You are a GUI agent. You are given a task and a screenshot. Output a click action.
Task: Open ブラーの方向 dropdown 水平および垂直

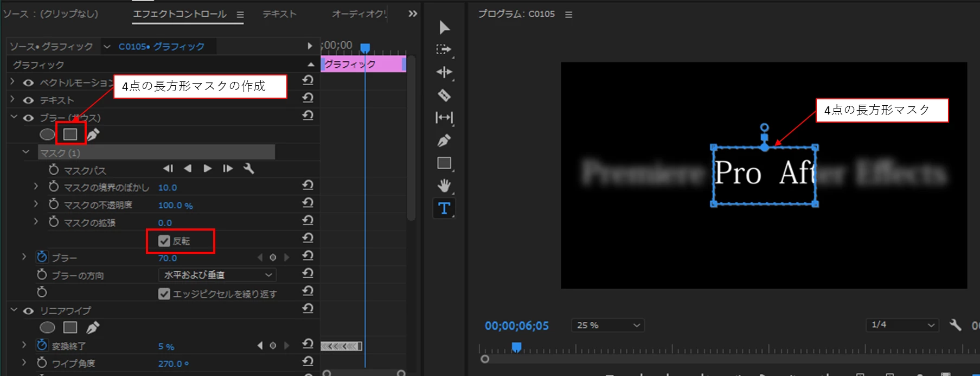pos(217,275)
